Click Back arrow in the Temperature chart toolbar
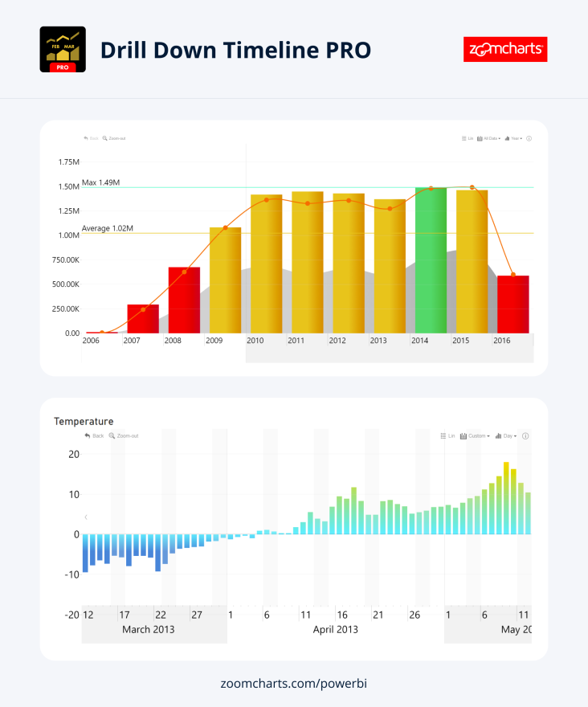Image resolution: width=588 pixels, height=707 pixels. 94,436
